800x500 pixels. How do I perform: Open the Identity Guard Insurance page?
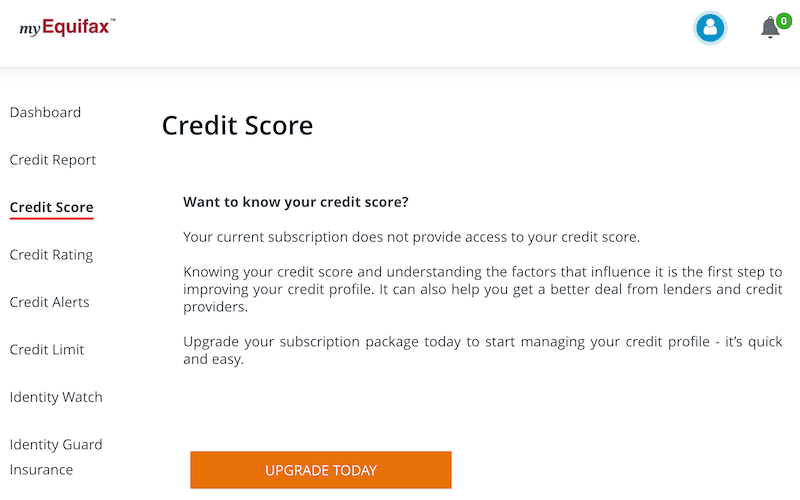[x=56, y=457]
